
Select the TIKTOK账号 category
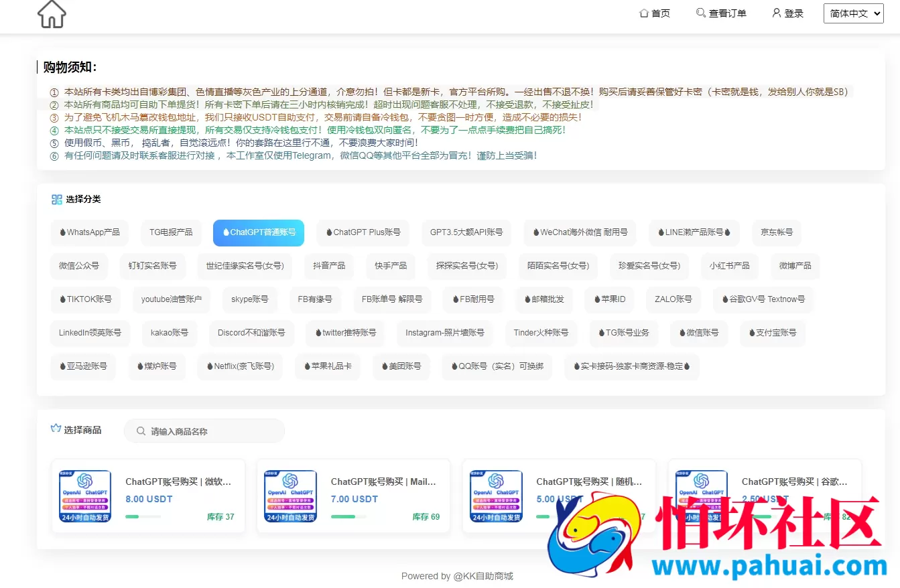coord(86,299)
